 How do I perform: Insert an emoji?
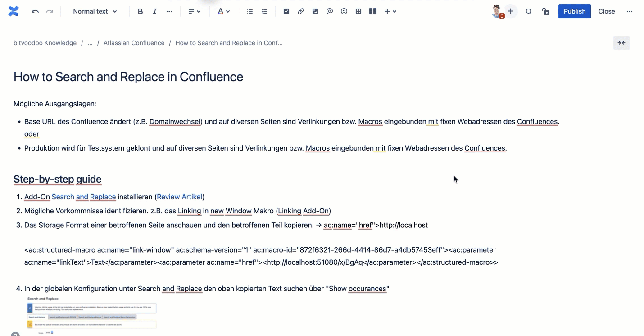coord(344,11)
